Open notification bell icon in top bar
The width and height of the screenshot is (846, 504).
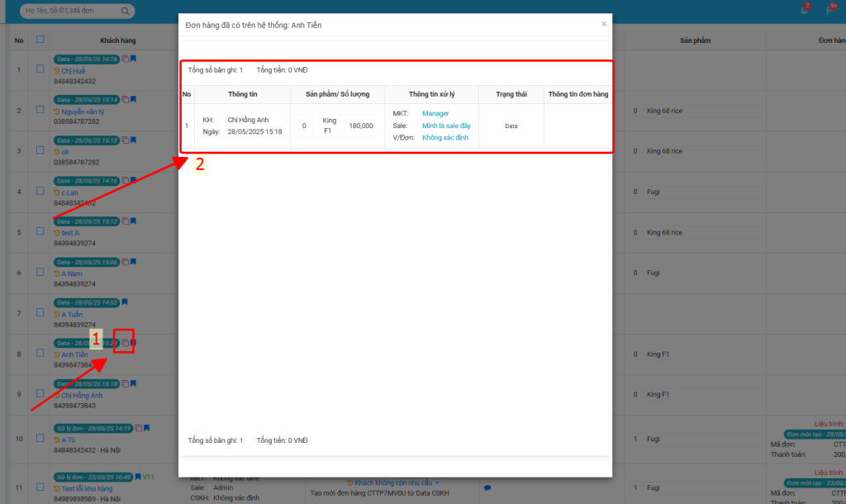point(805,10)
